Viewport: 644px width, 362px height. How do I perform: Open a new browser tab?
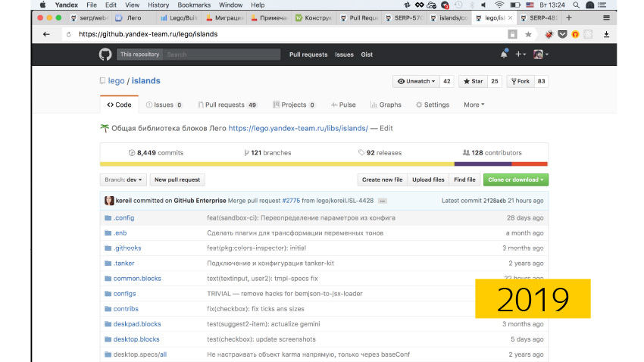coord(569,17)
